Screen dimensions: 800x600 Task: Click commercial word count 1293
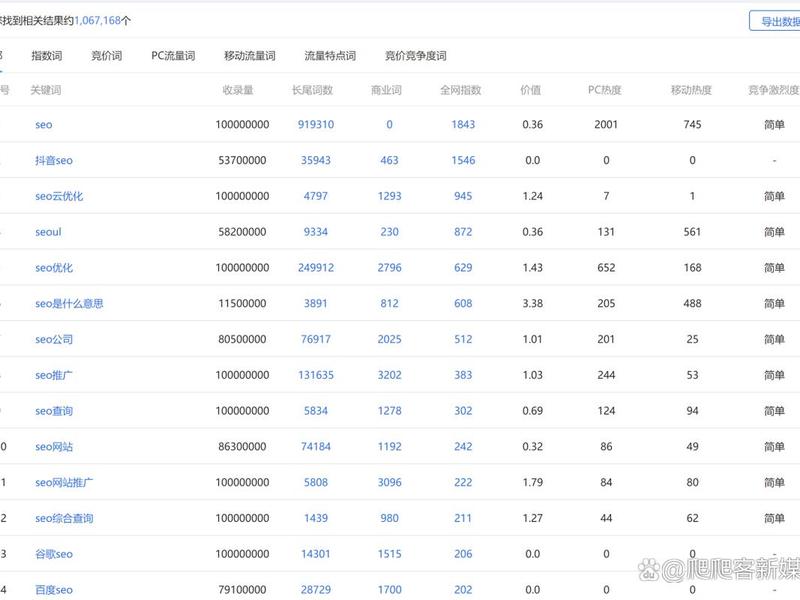click(x=389, y=196)
